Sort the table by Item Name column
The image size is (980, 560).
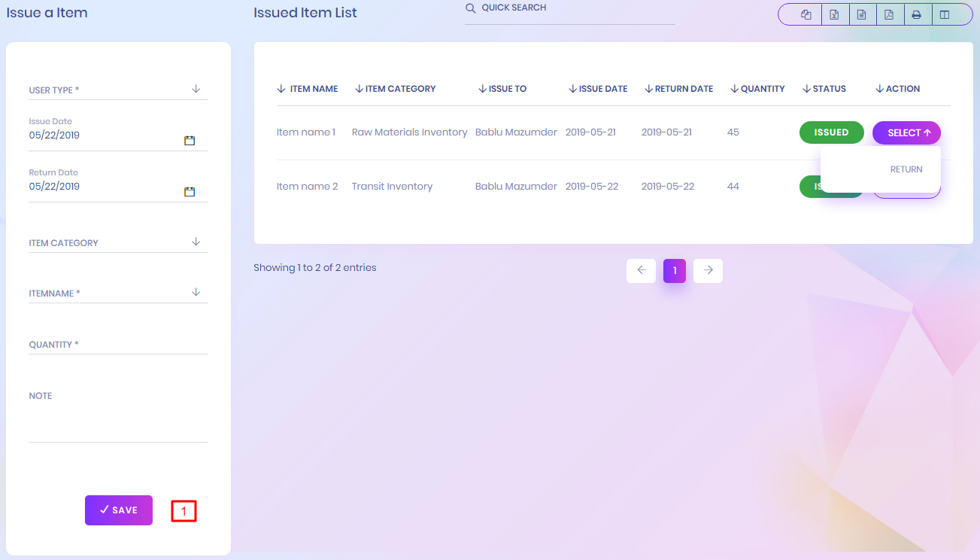pos(308,89)
